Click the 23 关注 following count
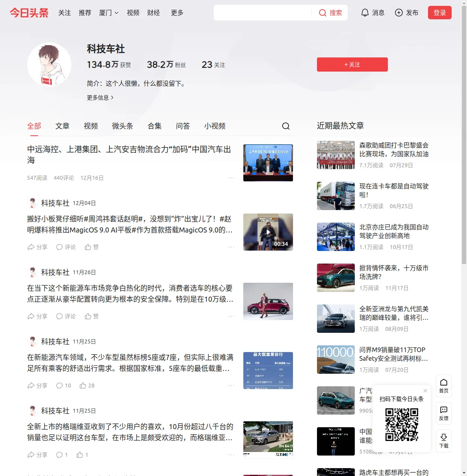 [213, 65]
